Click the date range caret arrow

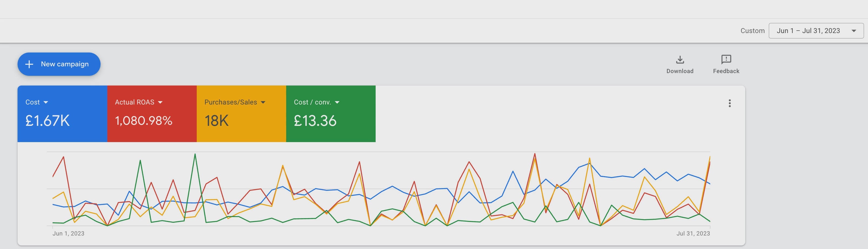point(853,31)
